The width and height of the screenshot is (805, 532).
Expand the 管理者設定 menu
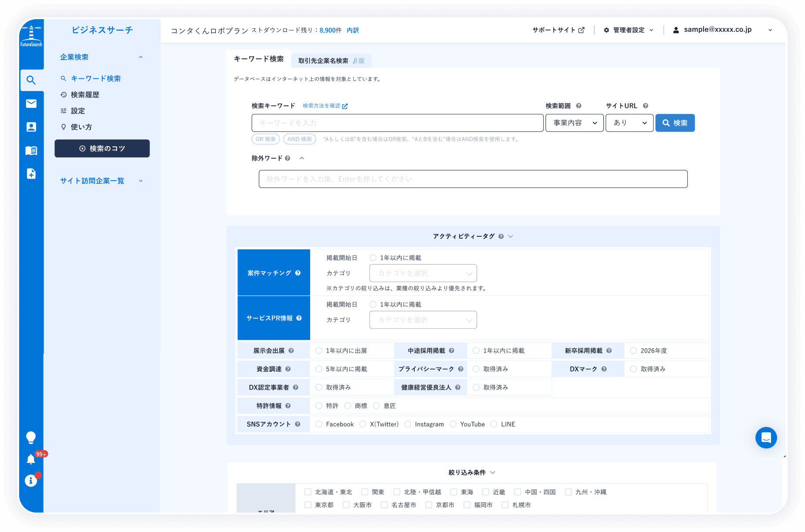tap(628, 30)
